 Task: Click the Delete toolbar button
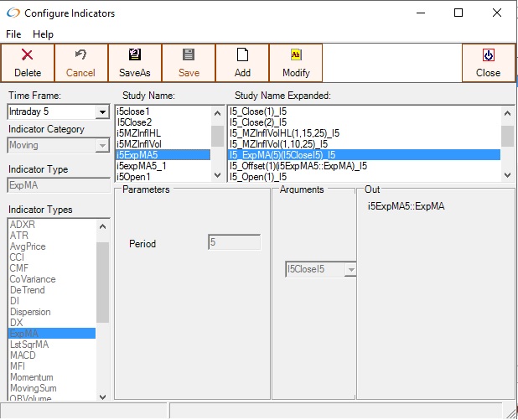(x=28, y=63)
